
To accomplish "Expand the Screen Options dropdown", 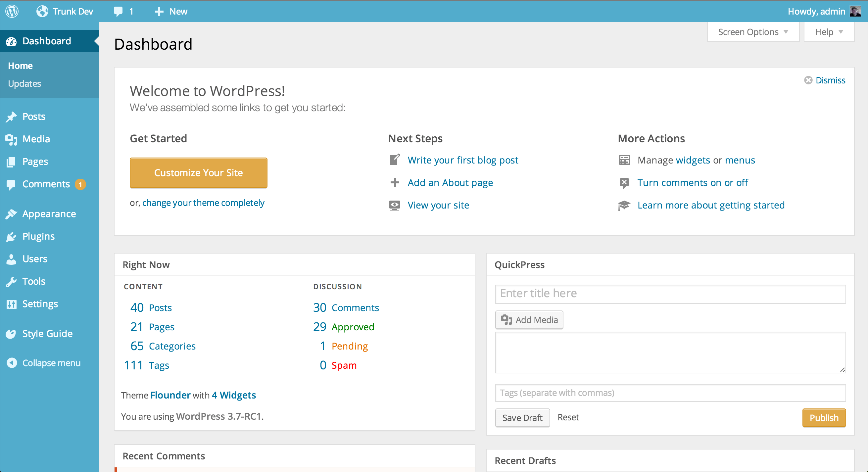I will pos(753,32).
